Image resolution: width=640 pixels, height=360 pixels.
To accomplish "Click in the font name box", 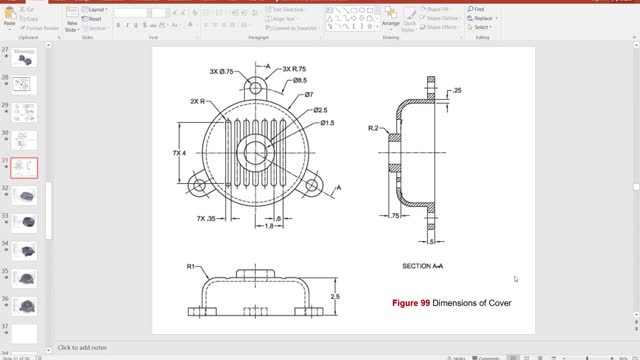I will click(x=130, y=13).
